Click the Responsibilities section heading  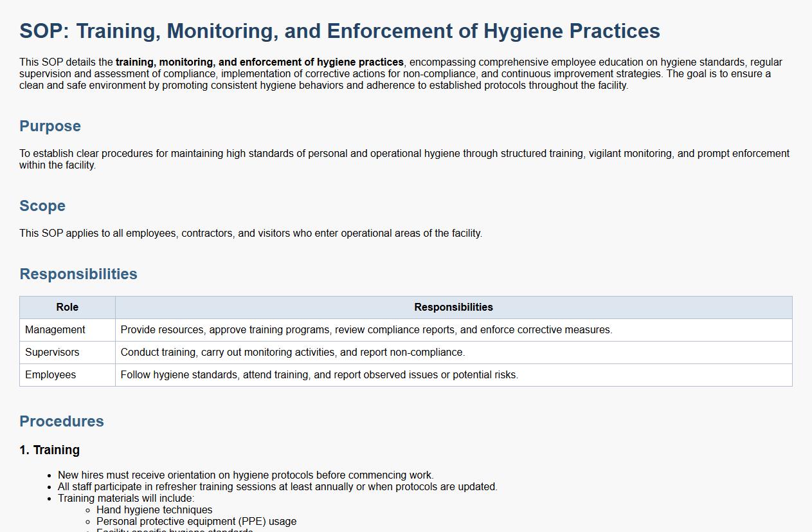coord(78,274)
